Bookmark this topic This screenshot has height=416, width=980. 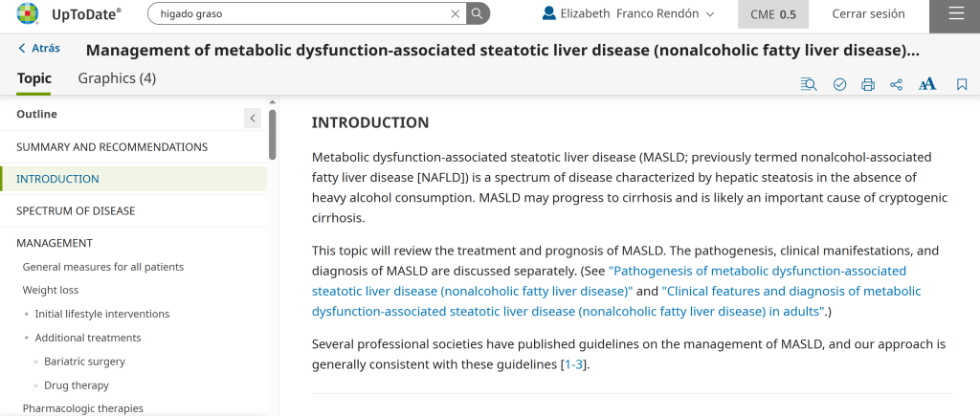[962, 84]
